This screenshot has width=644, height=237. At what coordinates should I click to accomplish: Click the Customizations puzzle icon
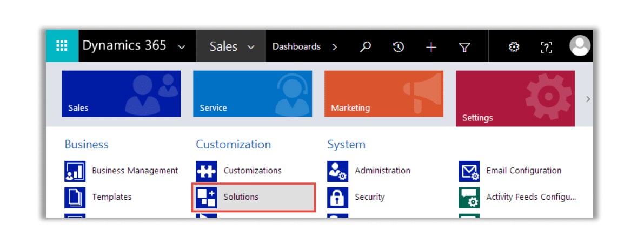(x=206, y=171)
